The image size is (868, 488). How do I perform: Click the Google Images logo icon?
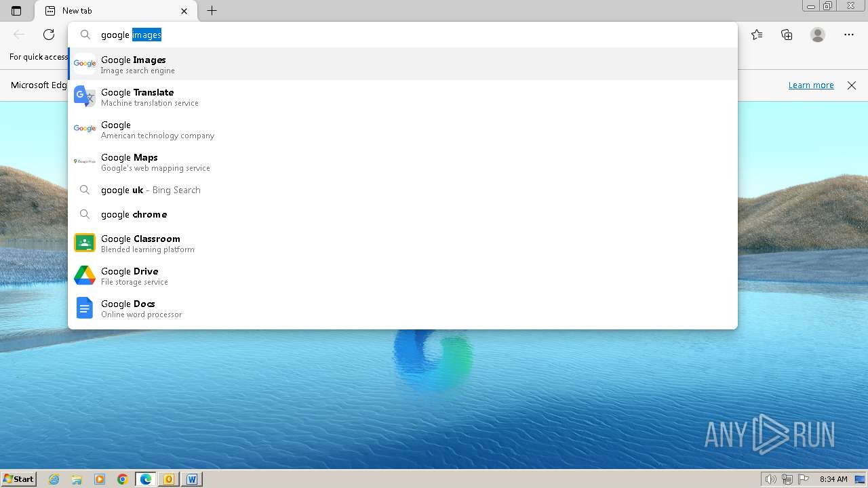(x=85, y=64)
